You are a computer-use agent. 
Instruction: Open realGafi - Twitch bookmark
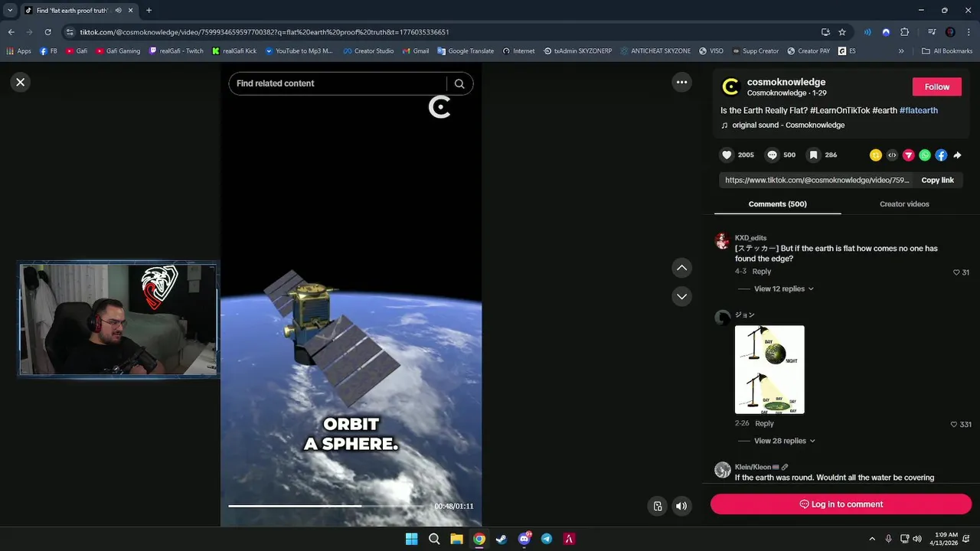(x=176, y=51)
